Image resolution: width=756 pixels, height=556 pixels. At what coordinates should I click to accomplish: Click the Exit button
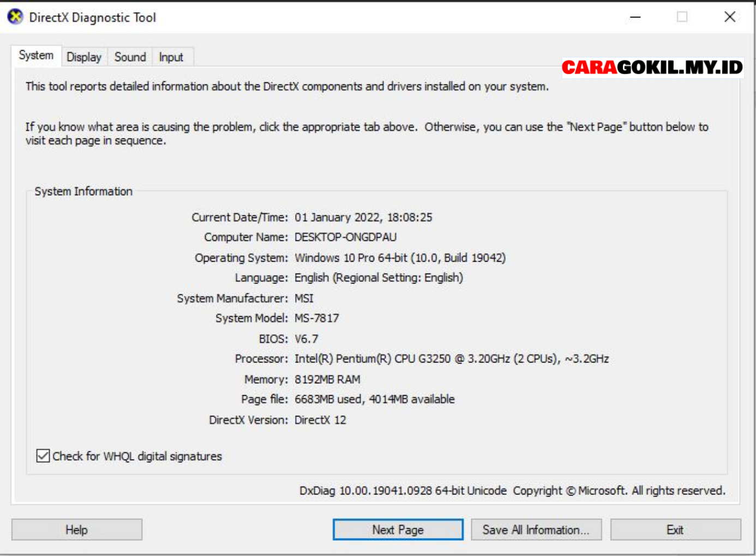[675, 530]
